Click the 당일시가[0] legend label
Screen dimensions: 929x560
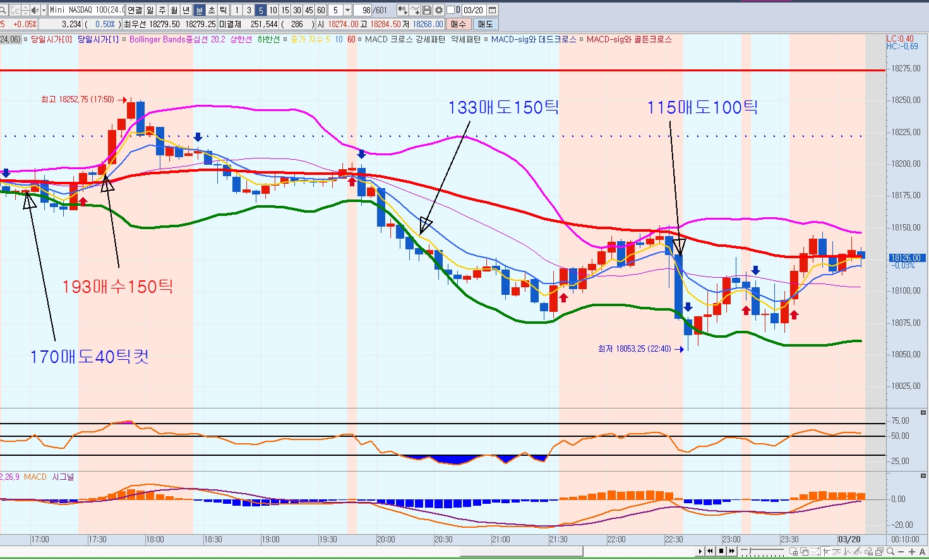[51, 39]
